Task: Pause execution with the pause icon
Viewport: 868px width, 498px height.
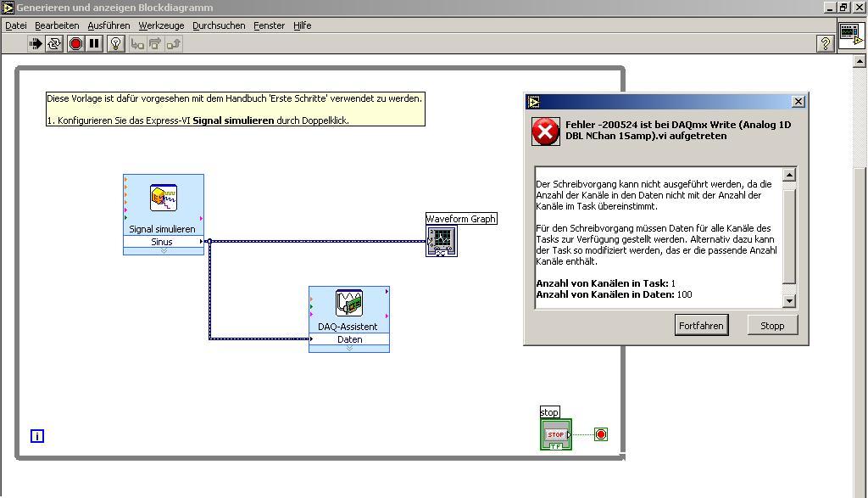Action: tap(95, 44)
